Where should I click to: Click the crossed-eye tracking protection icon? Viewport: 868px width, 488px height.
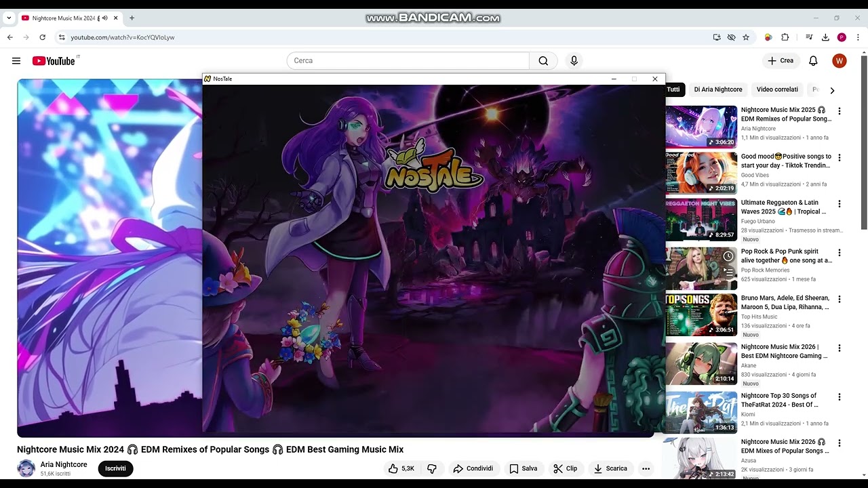pyautogui.click(x=731, y=37)
